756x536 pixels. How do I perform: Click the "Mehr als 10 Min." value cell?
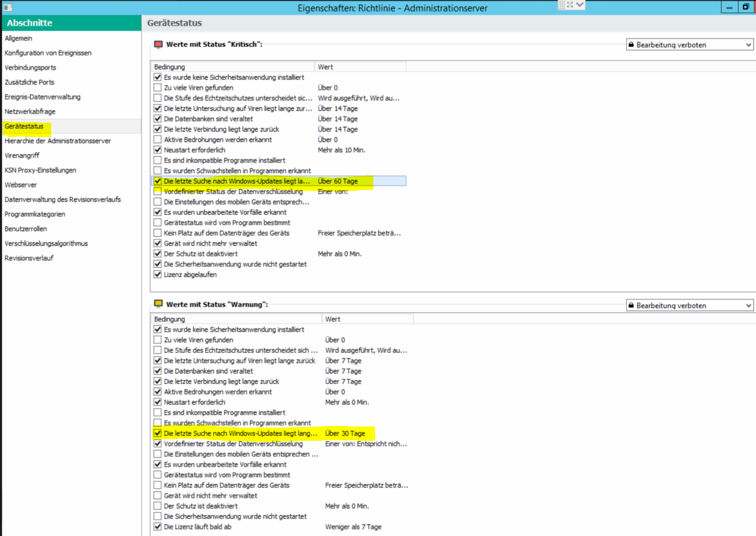341,150
